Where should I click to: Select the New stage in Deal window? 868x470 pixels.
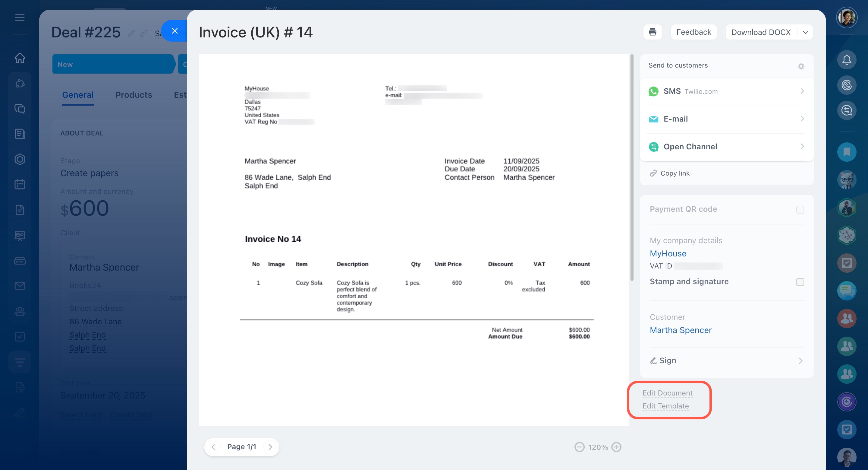pos(113,64)
